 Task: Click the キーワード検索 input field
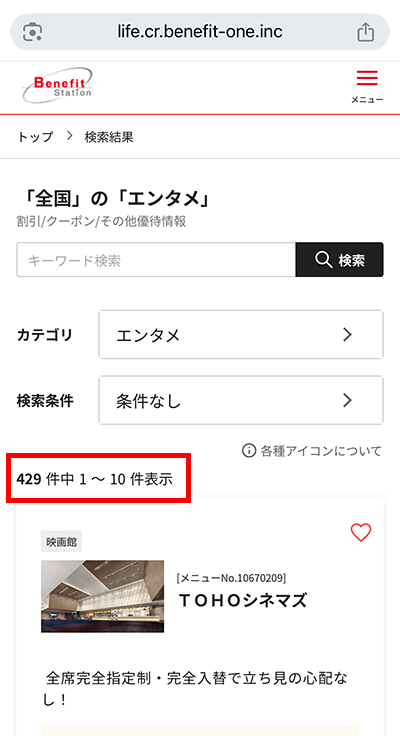click(x=156, y=260)
